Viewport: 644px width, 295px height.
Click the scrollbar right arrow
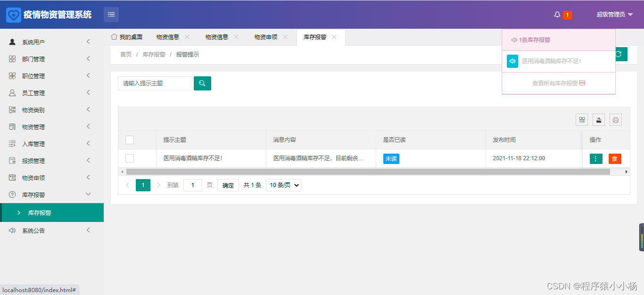pos(627,172)
